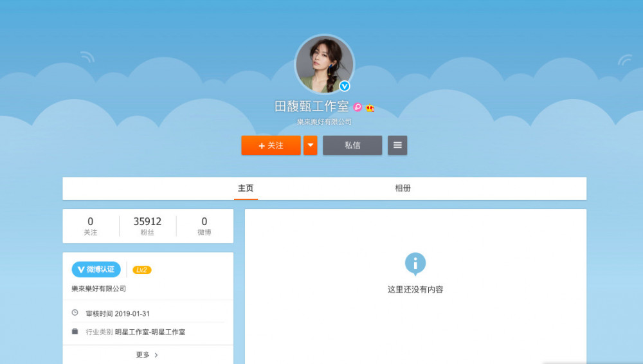Switch to the 相册 tab
The height and width of the screenshot is (364, 643).
[403, 188]
